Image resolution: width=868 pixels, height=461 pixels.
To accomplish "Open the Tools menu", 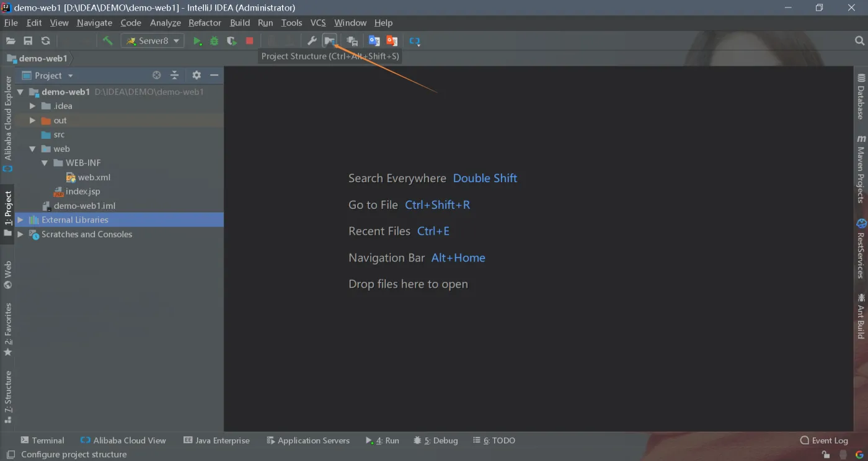I will tap(291, 23).
